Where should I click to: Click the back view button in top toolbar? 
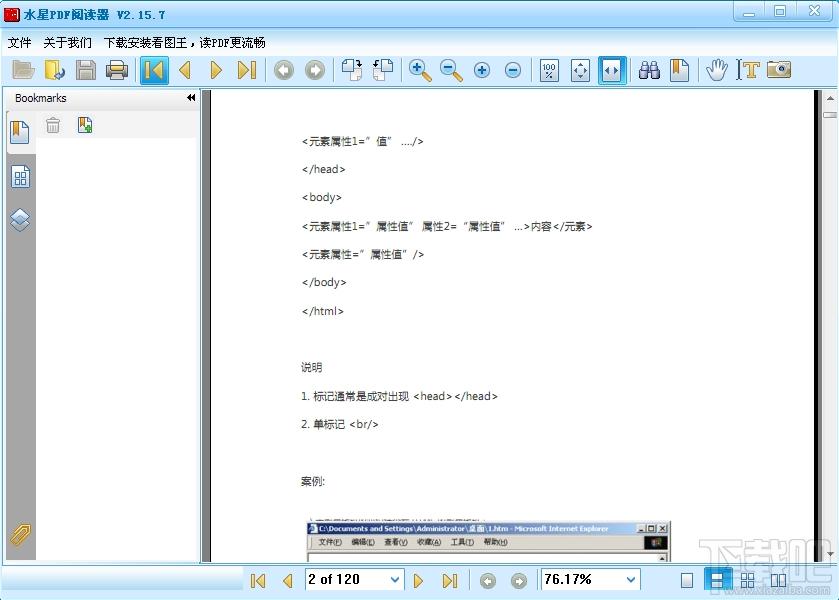[284, 70]
